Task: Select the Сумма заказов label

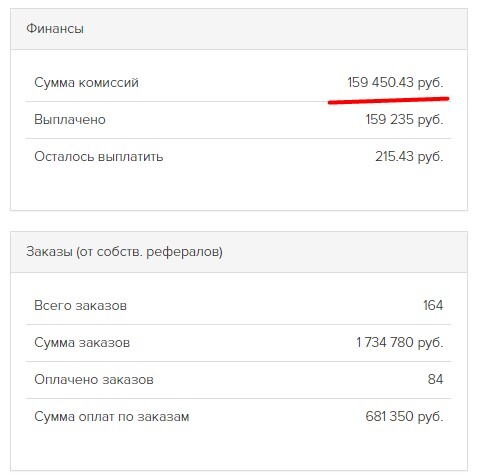Action: 82,342
